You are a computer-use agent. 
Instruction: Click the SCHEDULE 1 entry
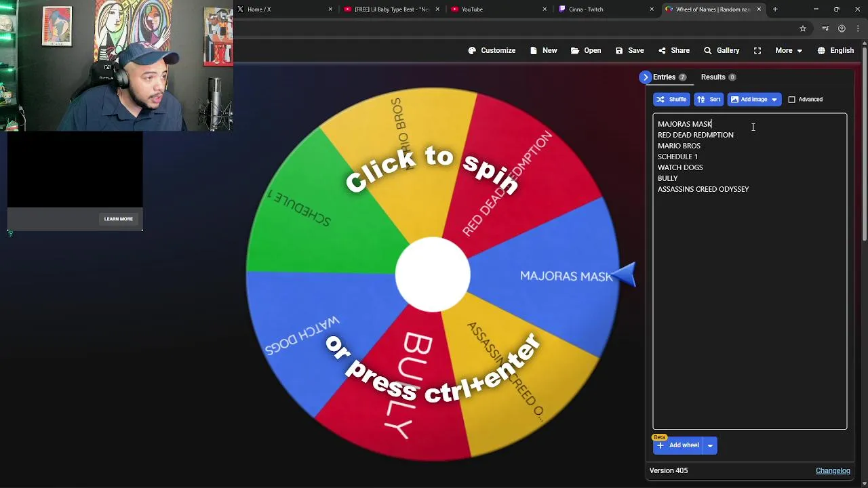pos(677,157)
